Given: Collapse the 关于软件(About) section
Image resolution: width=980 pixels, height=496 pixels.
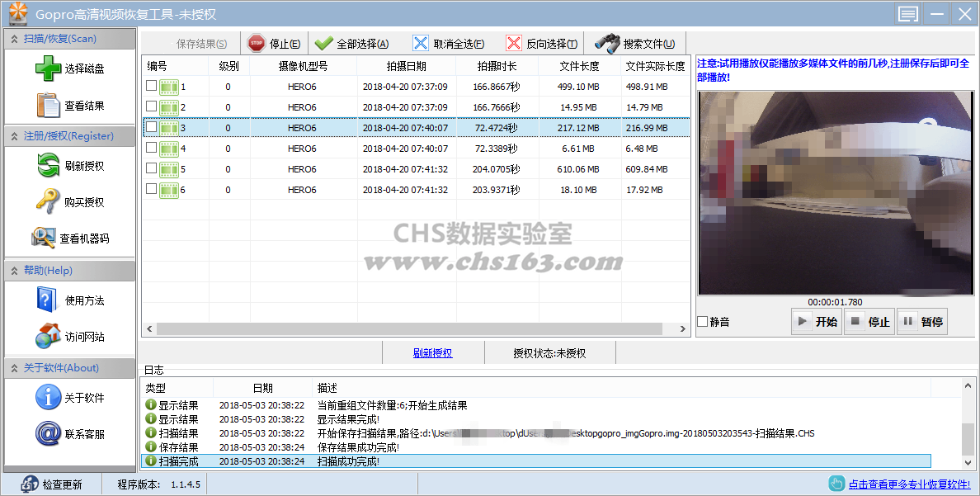Looking at the screenshot, I should tap(69, 368).
